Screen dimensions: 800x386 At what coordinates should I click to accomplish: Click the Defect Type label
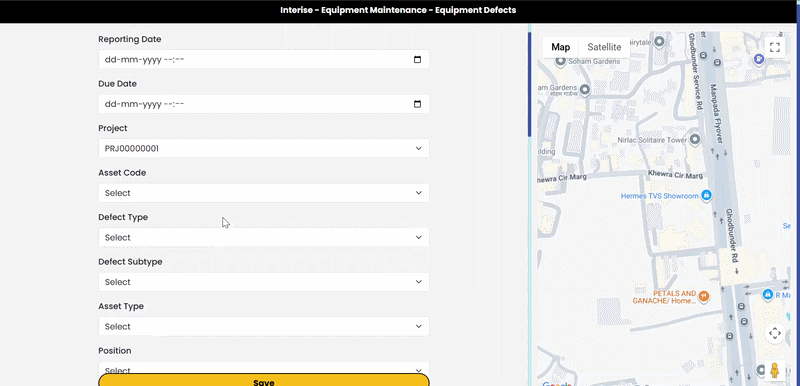pyautogui.click(x=123, y=217)
